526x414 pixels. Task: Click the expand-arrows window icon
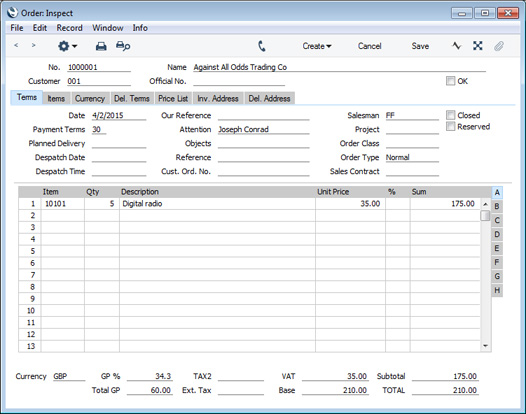478,46
